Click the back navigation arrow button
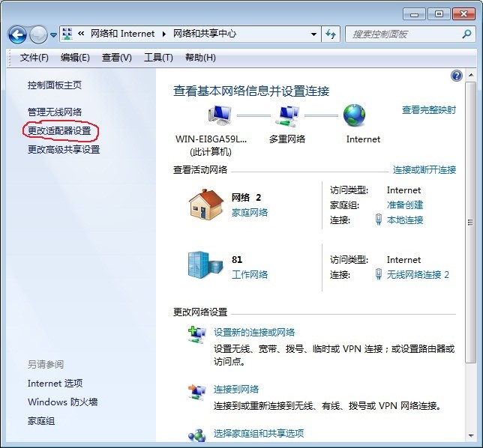483x448 pixels. pyautogui.click(x=17, y=34)
